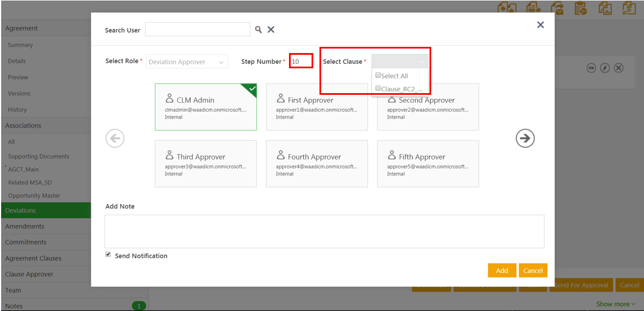Collapse the Select Clause dropdown

point(400,62)
